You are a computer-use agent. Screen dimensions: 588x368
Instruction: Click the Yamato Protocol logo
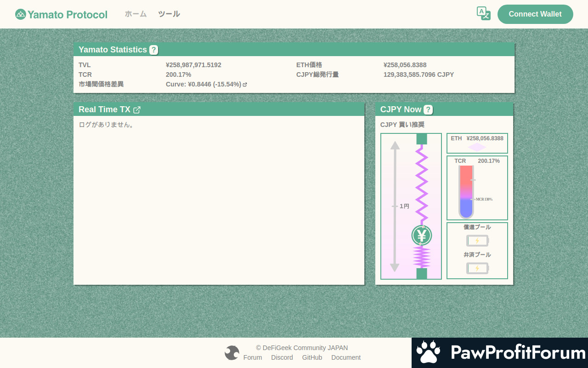tap(61, 14)
